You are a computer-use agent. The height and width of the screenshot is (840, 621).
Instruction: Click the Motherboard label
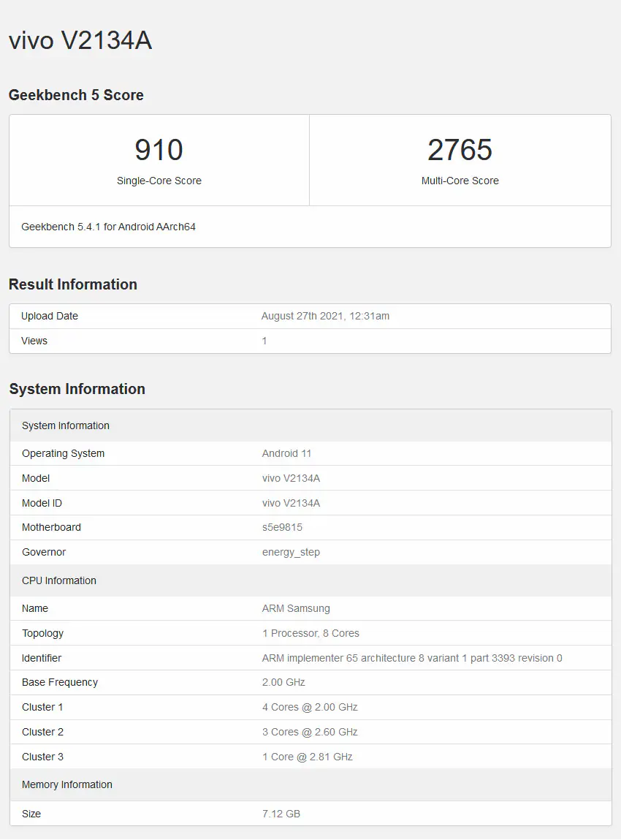click(x=51, y=527)
